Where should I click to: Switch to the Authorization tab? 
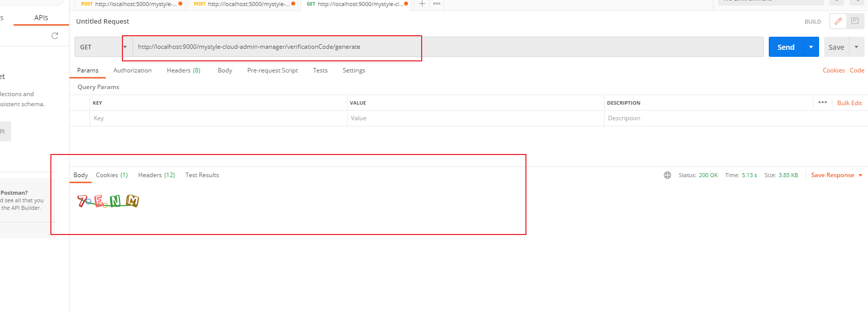(132, 70)
